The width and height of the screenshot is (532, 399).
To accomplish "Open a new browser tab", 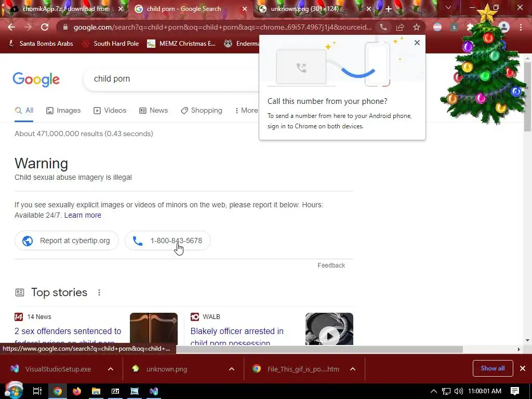I will 389,9.
